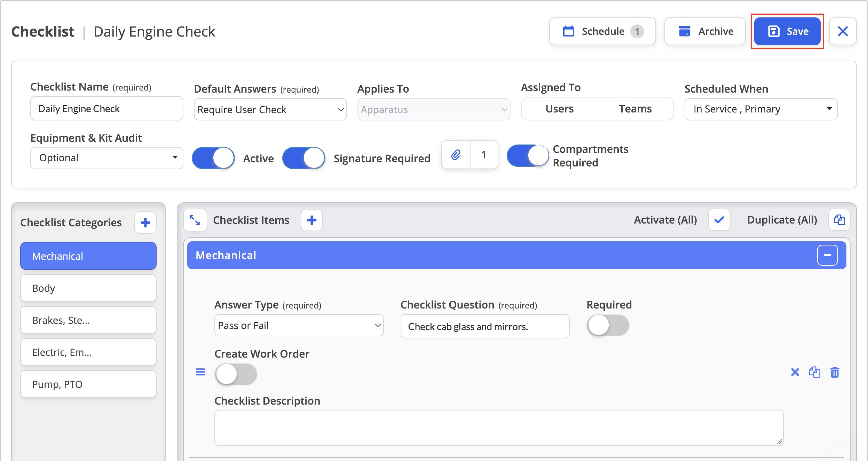Image resolution: width=868 pixels, height=461 pixels.
Task: Enable the Required switch for the question
Action: click(x=608, y=325)
